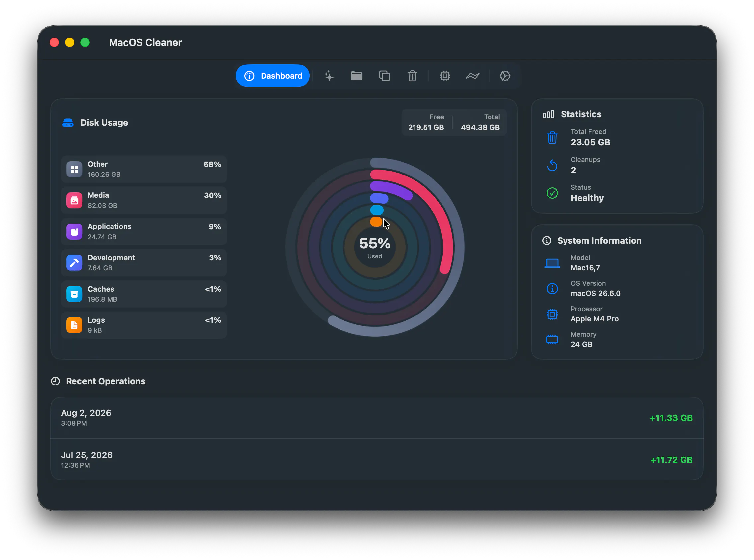Open the Dashboard tab
The image size is (754, 560).
click(x=272, y=76)
